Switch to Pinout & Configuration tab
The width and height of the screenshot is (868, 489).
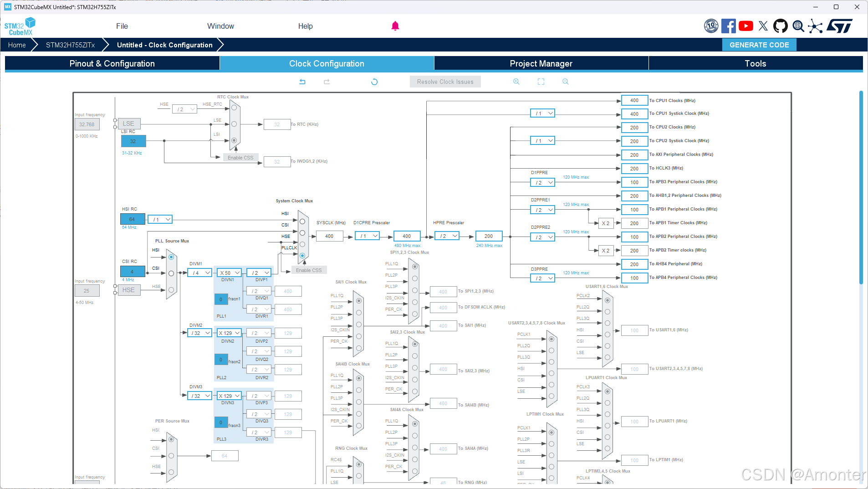click(x=112, y=64)
